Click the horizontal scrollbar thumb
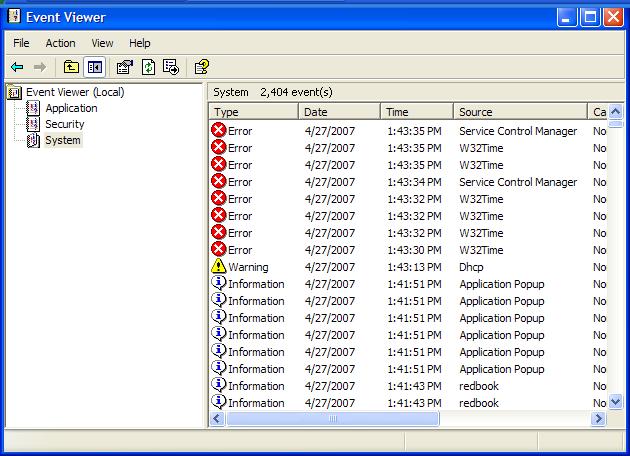 pyautogui.click(x=332, y=419)
